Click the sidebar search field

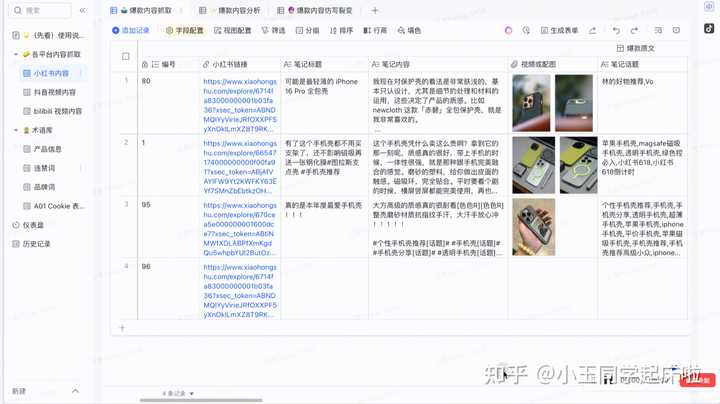coord(41,10)
